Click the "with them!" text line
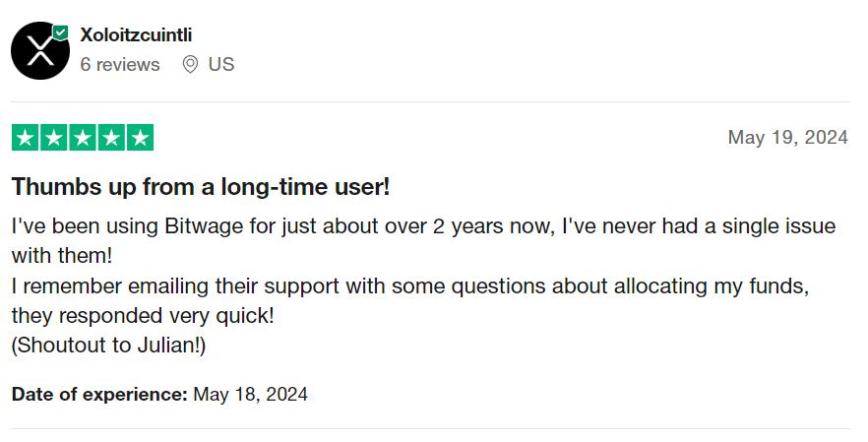Screen dimensions: 868x442 [x=62, y=256]
